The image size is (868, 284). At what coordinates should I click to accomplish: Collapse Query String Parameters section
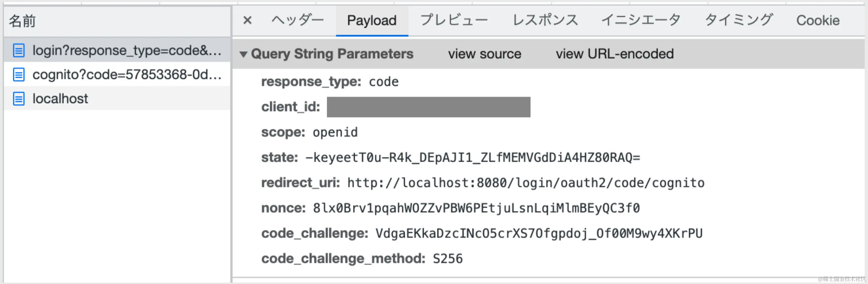(x=243, y=54)
